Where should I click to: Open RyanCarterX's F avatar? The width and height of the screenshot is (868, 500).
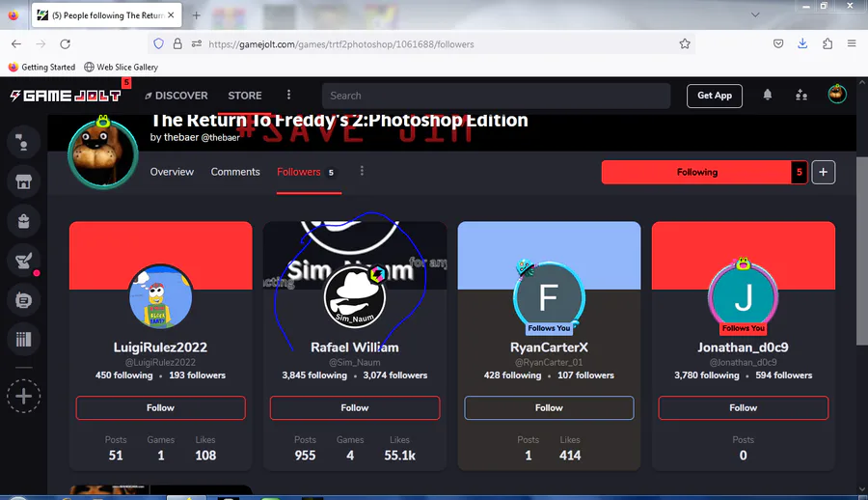click(549, 296)
